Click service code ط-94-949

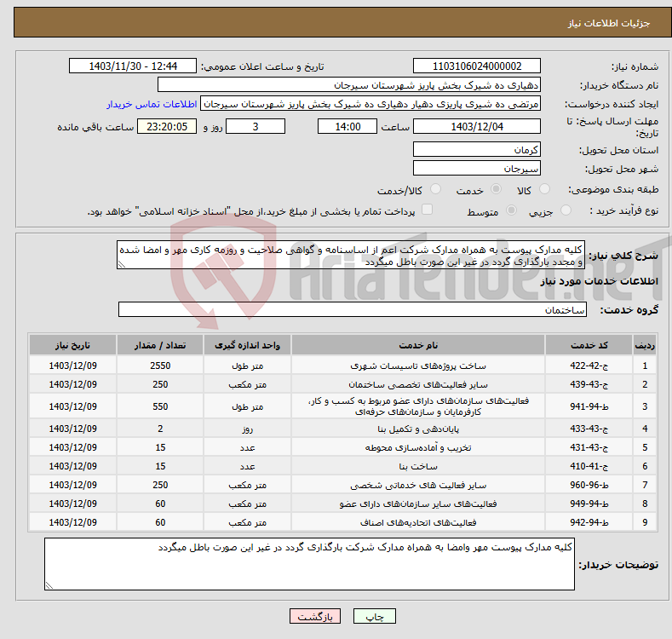(x=589, y=504)
